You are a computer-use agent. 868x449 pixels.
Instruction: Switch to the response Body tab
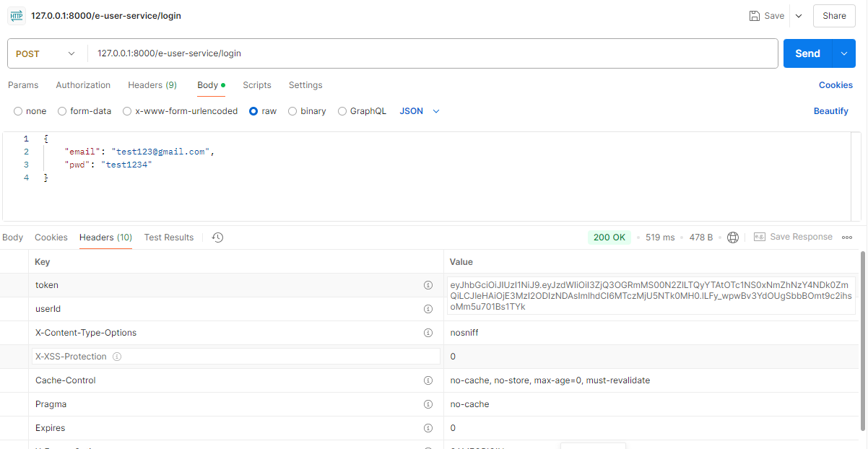pos(12,237)
